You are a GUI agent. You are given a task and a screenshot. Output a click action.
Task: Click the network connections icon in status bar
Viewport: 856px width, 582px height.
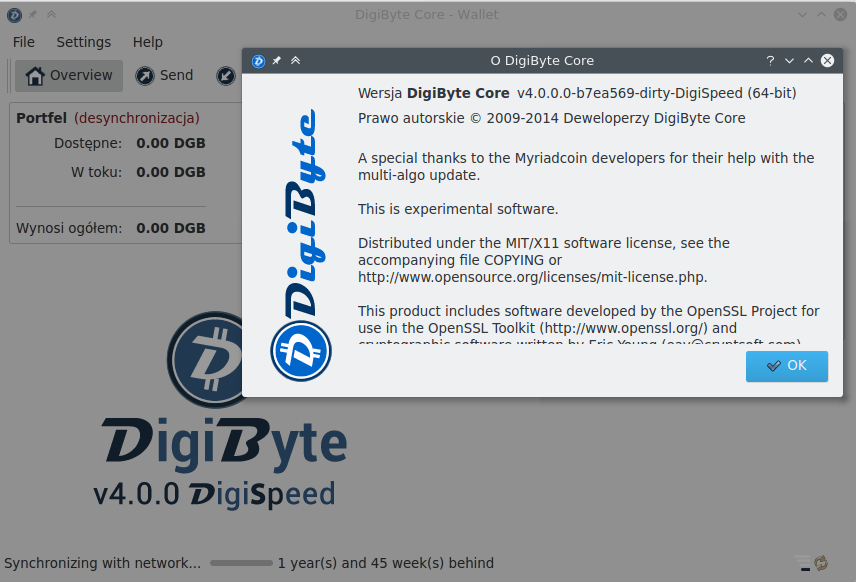(x=802, y=563)
